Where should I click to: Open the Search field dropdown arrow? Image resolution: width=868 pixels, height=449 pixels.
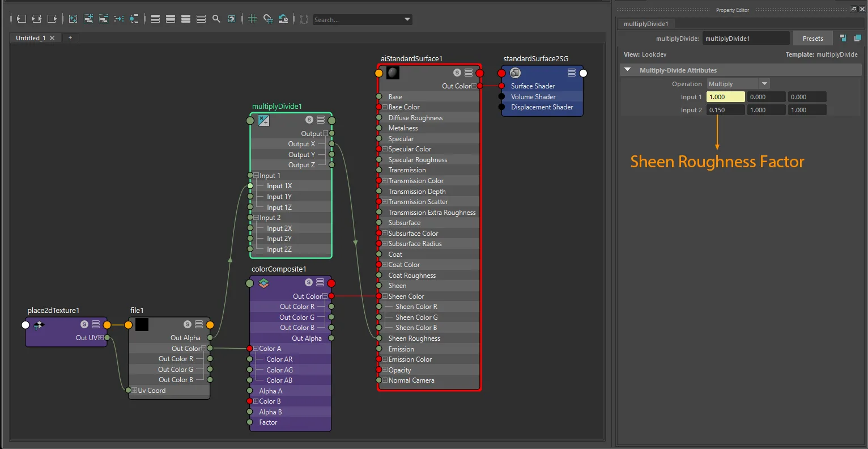407,19
